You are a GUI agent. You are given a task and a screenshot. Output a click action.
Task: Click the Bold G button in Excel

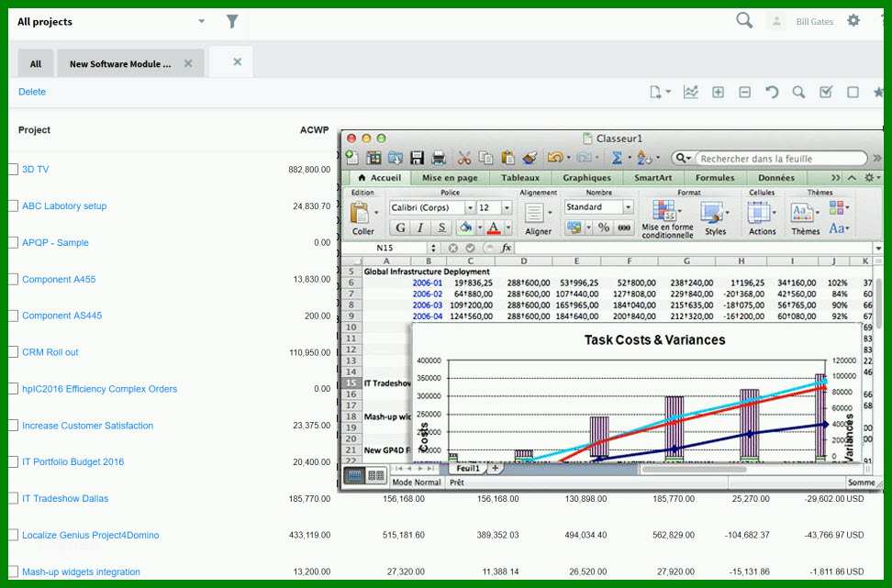[x=400, y=228]
